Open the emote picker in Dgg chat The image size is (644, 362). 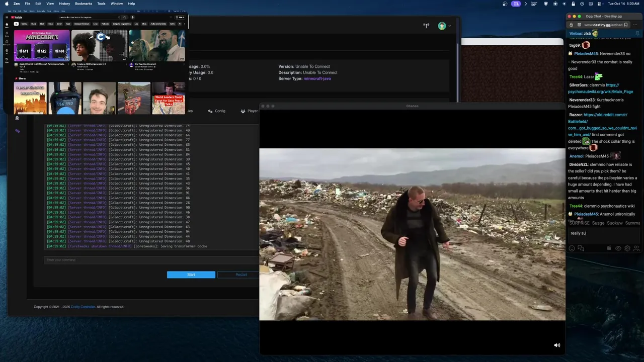point(572,248)
